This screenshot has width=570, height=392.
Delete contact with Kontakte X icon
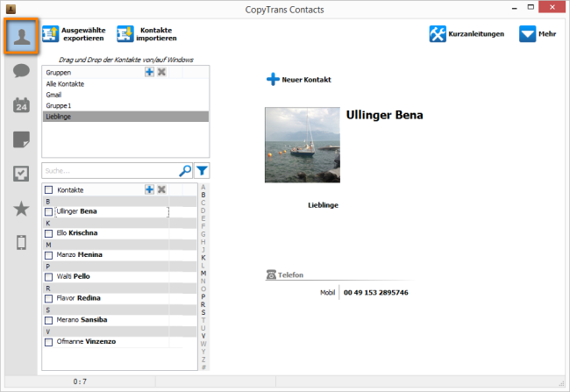click(161, 189)
